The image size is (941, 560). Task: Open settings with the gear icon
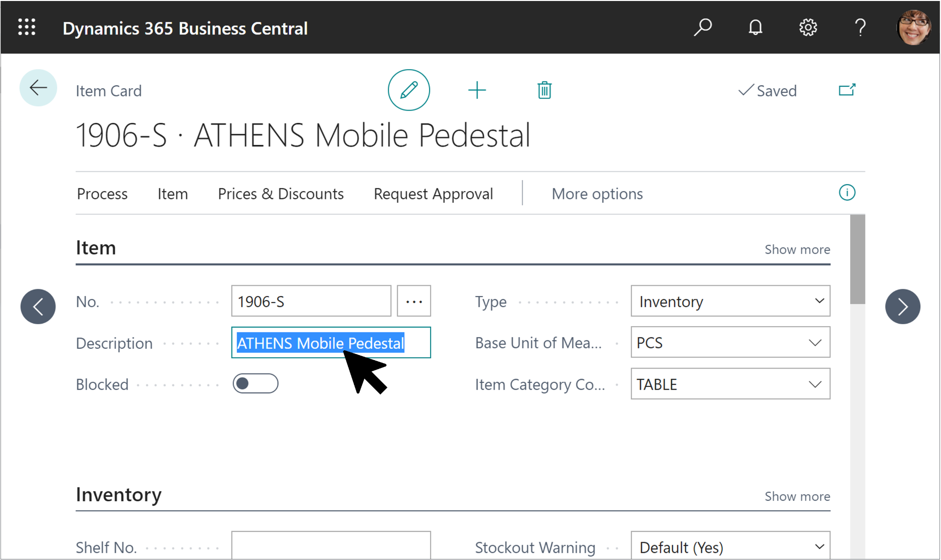tap(808, 27)
